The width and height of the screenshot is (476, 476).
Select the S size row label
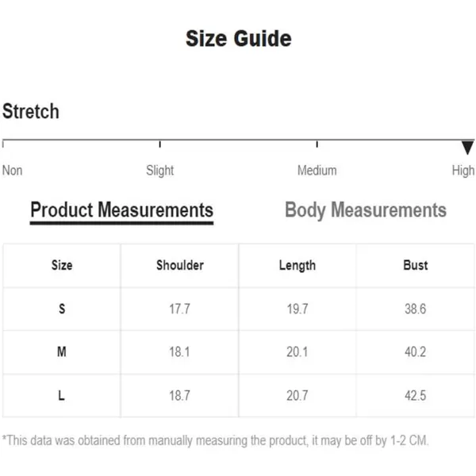pos(62,309)
